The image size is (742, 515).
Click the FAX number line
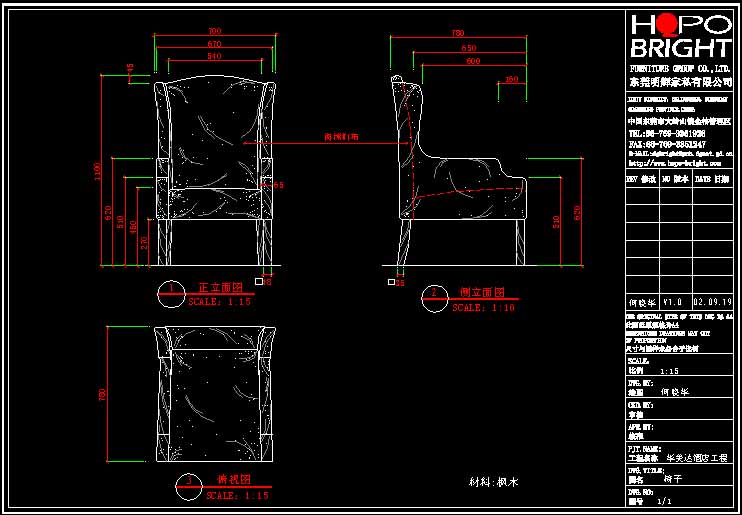click(x=667, y=144)
